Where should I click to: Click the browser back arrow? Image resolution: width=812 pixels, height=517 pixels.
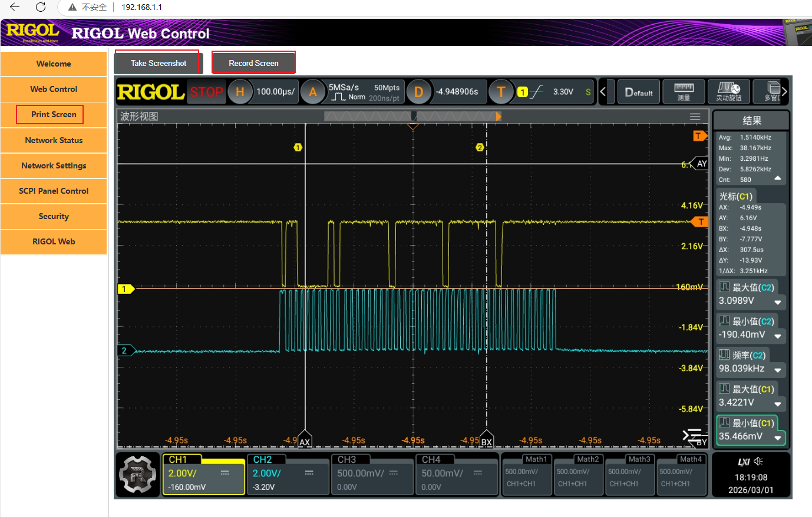coord(15,7)
